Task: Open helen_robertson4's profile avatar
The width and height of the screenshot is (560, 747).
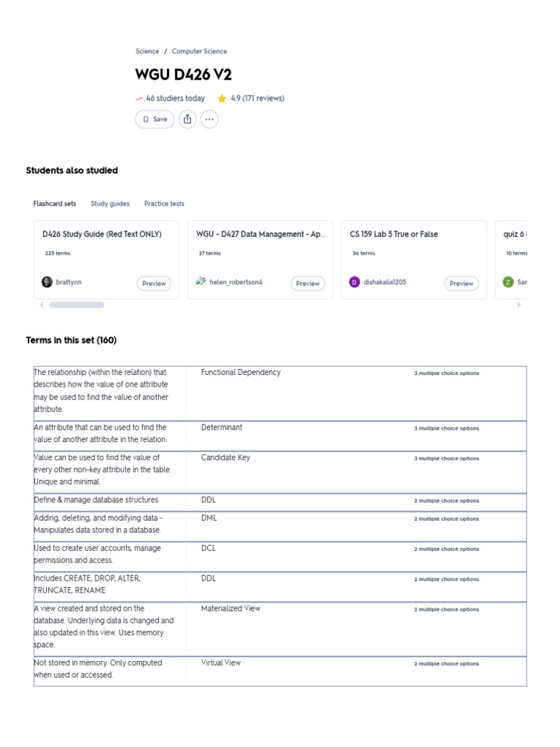Action: coord(201,281)
